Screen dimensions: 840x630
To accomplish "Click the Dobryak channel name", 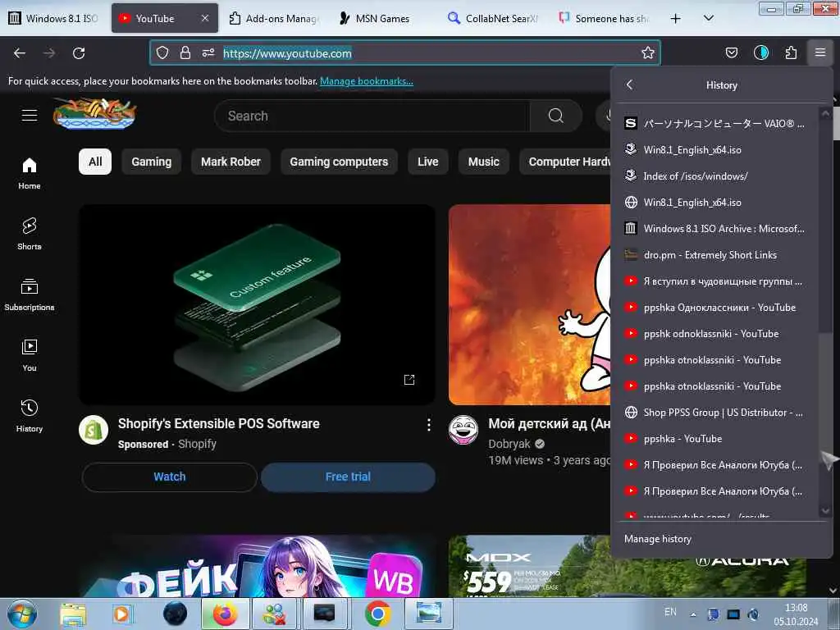I will point(509,444).
